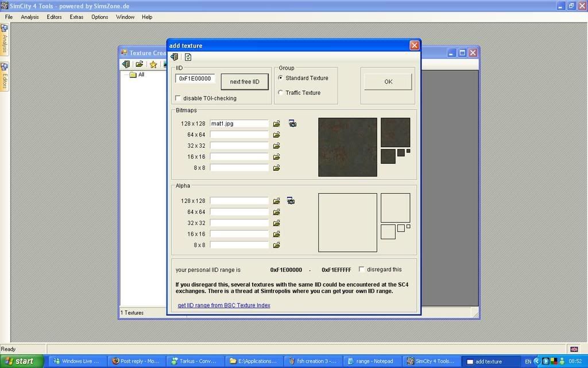Browse for the 16 x 16 bitmap file
588x368 pixels.
pos(276,157)
